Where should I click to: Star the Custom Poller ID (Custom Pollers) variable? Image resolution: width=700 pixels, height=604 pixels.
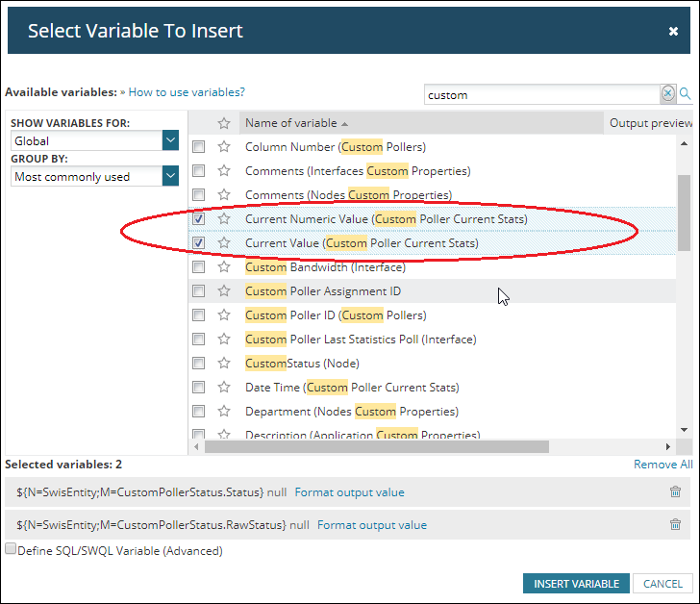(x=224, y=315)
